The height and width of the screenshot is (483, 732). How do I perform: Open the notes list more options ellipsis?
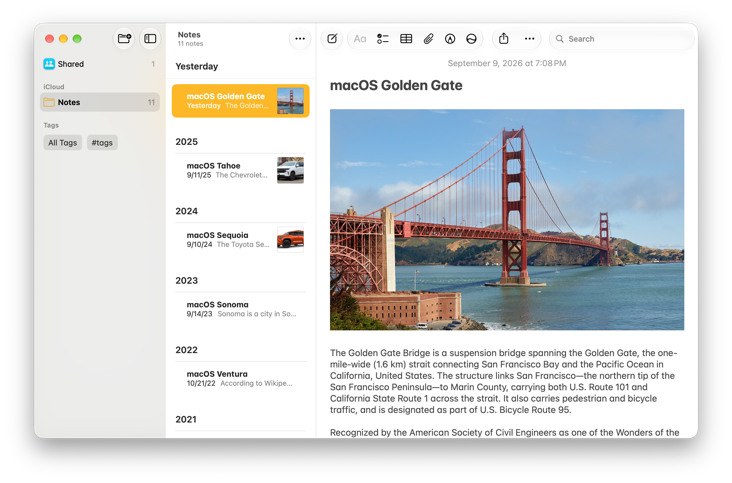[300, 39]
